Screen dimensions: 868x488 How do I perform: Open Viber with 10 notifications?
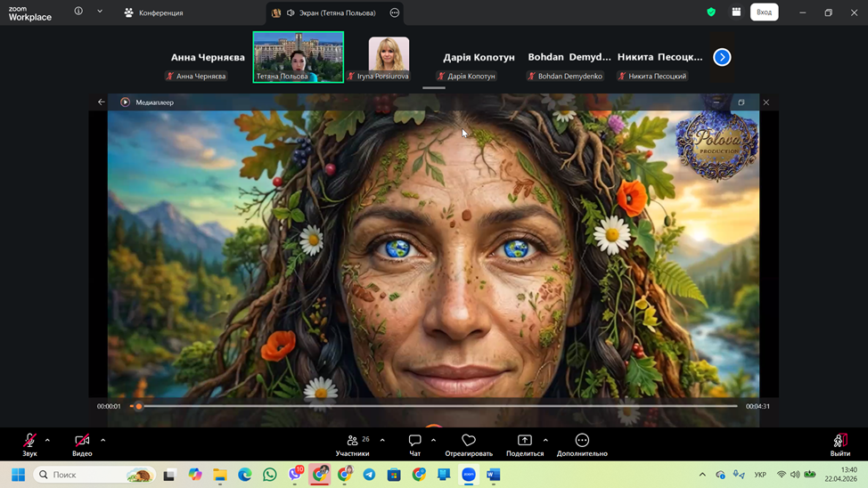295,474
